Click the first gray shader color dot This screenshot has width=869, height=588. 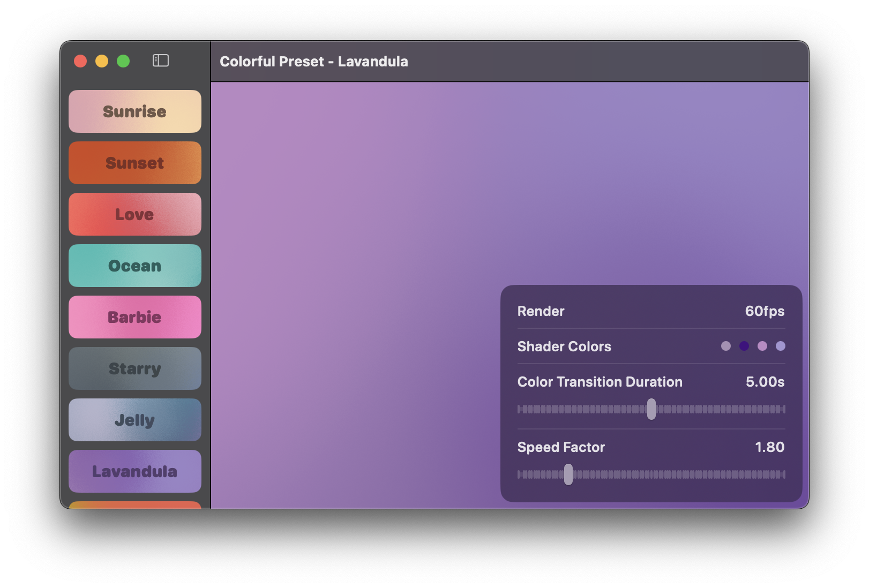(x=726, y=346)
